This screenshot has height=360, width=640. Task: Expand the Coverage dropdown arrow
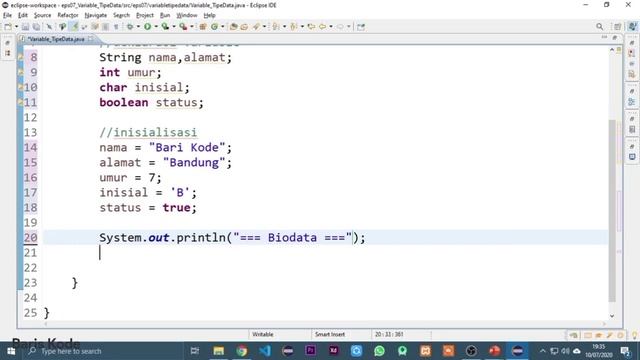click(173, 27)
